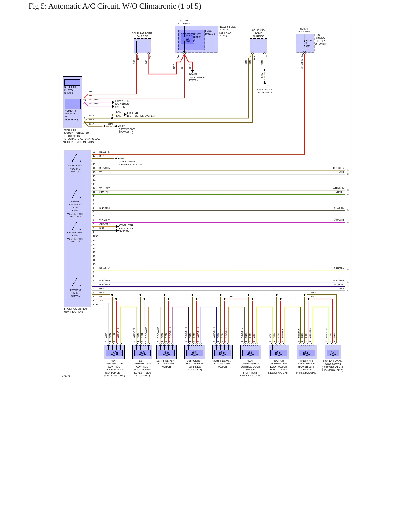Click the rear temperature control door motor symbol
The width and height of the screenshot is (411, 532).
coord(114,353)
